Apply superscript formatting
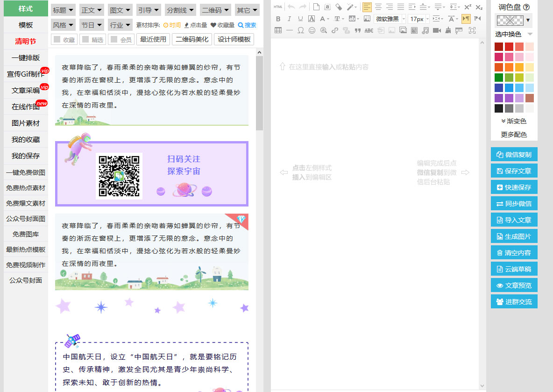553x392 pixels. coord(468,7)
